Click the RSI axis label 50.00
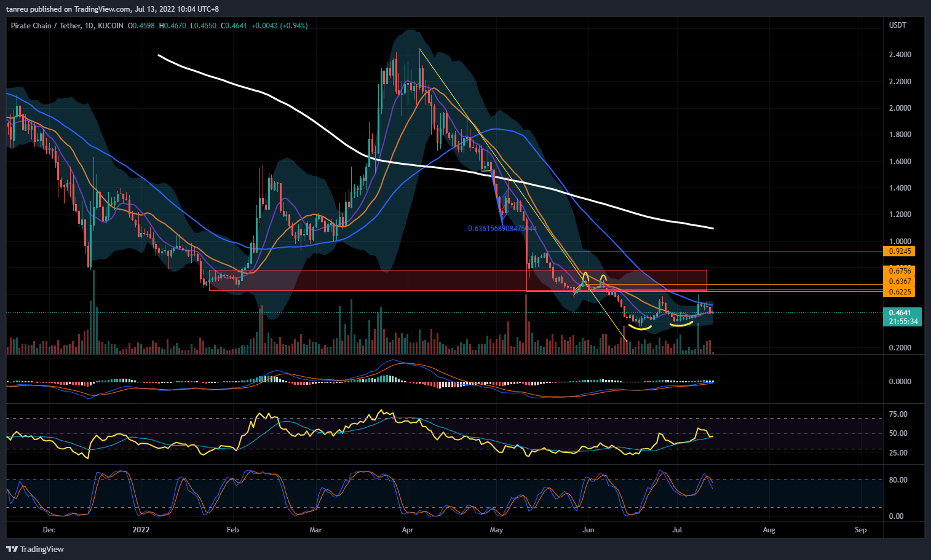 (x=898, y=433)
